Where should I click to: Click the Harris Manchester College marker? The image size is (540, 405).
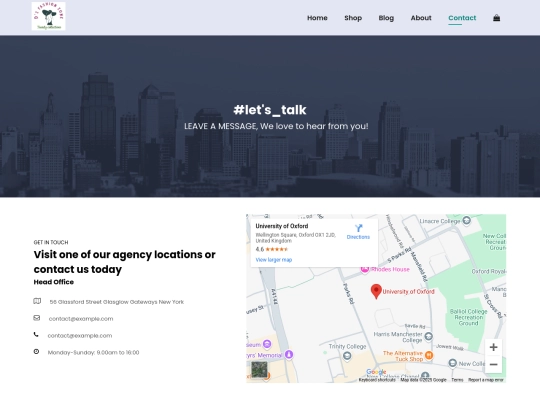pos(428,336)
